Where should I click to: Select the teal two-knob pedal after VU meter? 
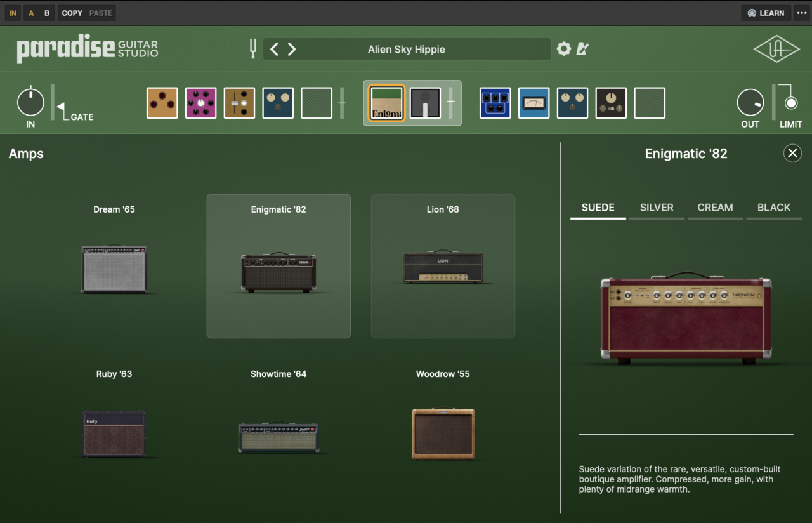[573, 103]
